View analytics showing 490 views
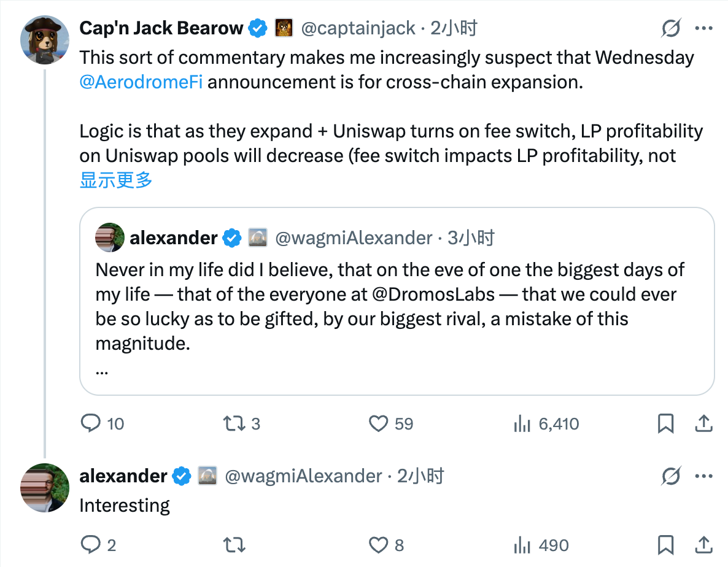728x567 pixels. click(522, 545)
